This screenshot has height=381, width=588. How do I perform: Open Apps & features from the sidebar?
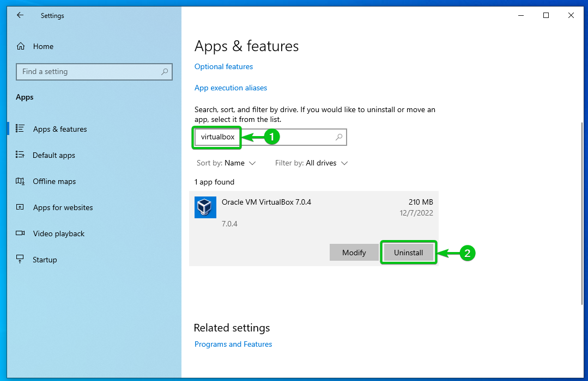pos(60,129)
